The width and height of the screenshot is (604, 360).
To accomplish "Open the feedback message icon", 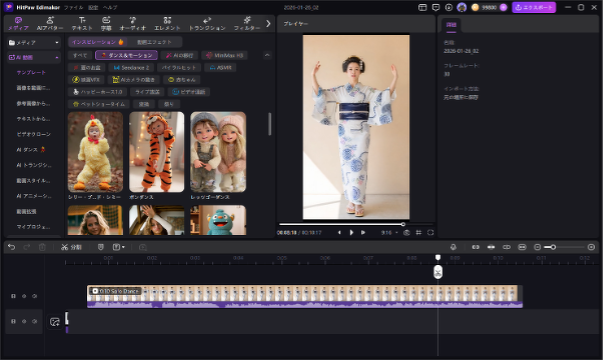I will coord(436,7).
